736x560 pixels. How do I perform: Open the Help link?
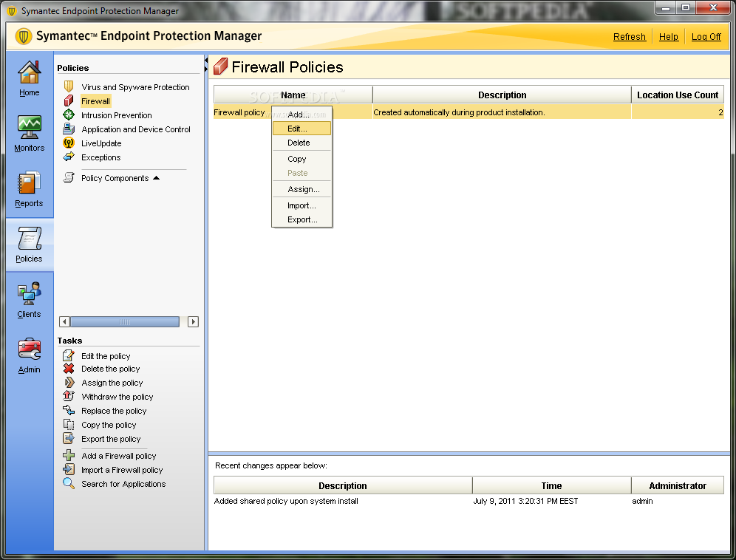pyautogui.click(x=669, y=37)
